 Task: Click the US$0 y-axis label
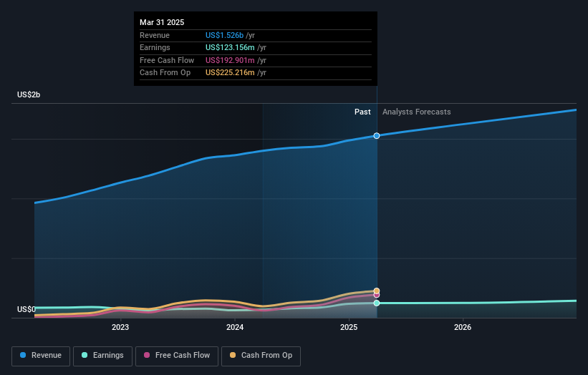(x=26, y=309)
